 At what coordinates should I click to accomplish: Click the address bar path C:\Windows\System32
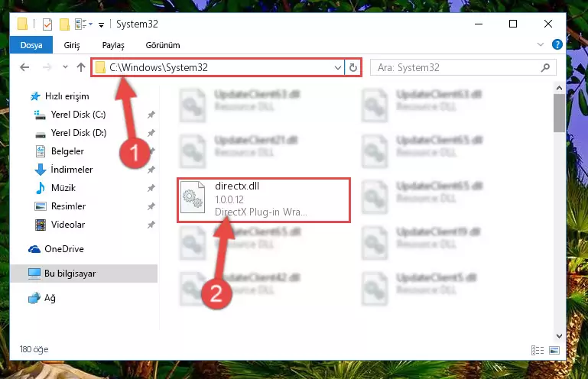pyautogui.click(x=158, y=67)
